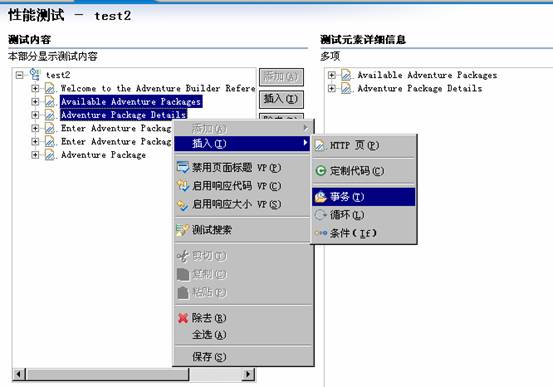Click the enable response size VP icon
The width and height of the screenshot is (553, 387).
tap(183, 204)
